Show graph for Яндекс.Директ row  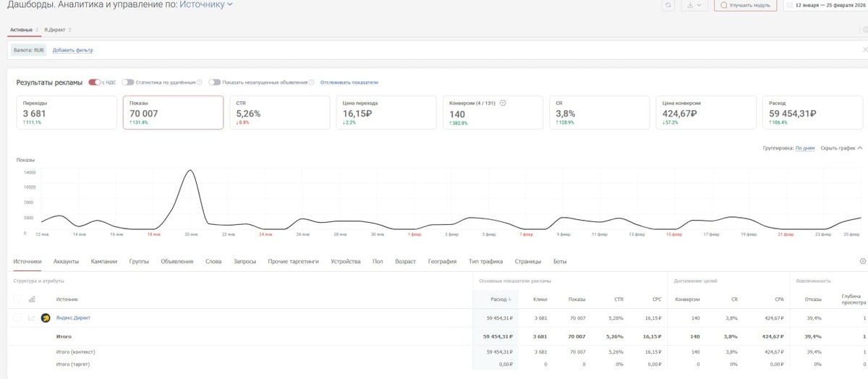31,318
